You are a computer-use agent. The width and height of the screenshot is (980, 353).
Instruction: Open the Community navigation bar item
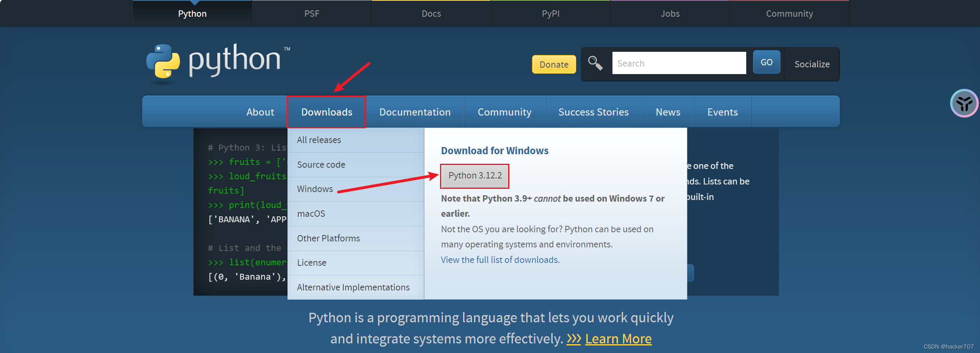pos(505,112)
